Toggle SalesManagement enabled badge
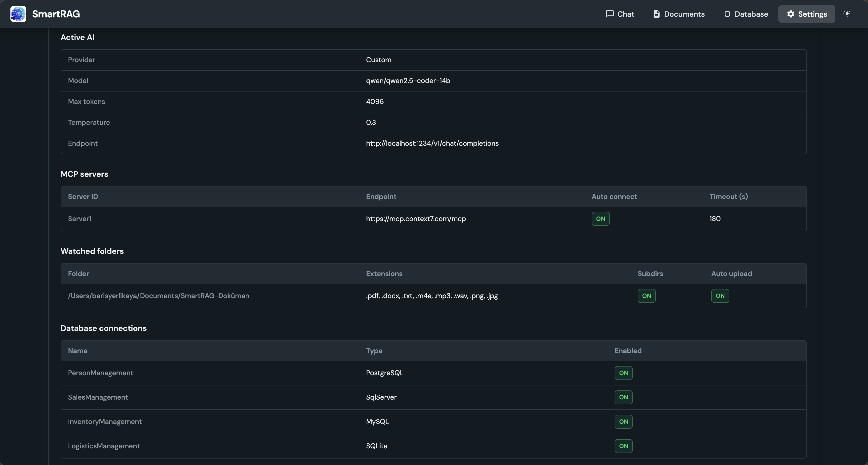 point(623,397)
